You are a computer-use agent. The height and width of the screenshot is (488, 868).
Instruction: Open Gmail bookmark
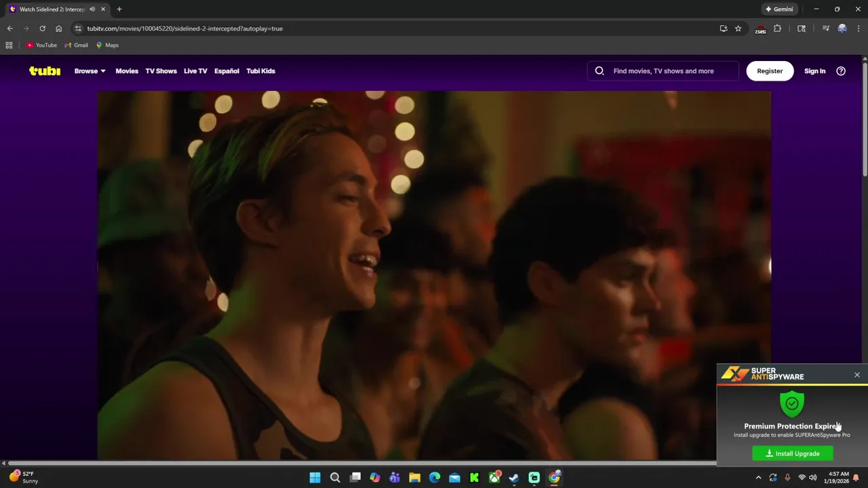(x=76, y=45)
